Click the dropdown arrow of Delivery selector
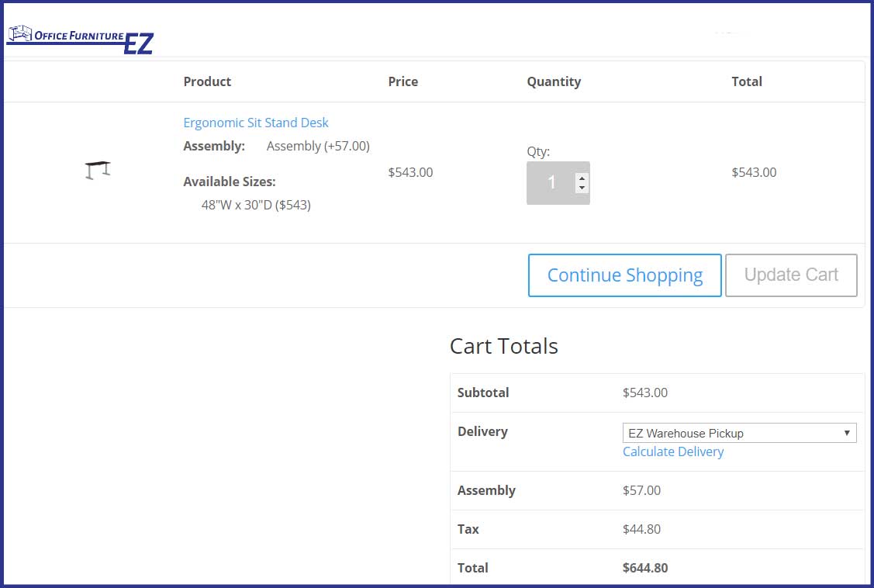This screenshot has height=588, width=874. coord(847,433)
